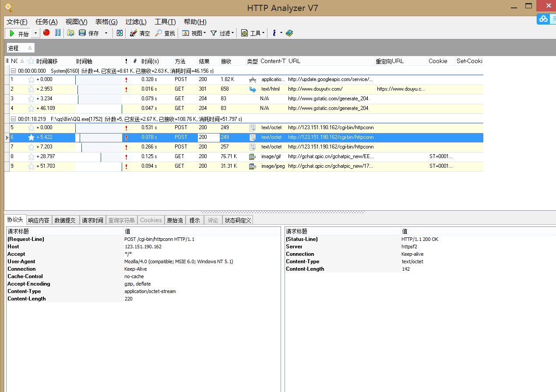Image resolution: width=556 pixels, height=392 pixels.
Task: Sort by the 时间偏移 column header
Action: 55,61
